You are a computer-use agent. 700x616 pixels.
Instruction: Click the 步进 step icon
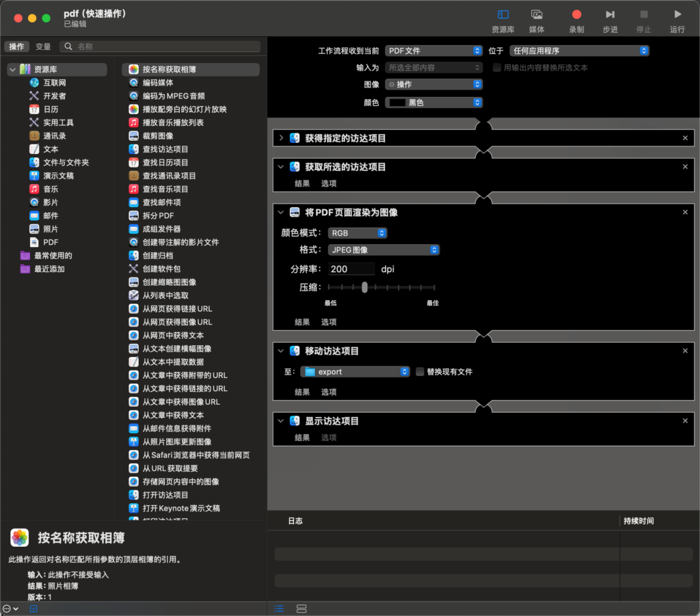[x=610, y=14]
